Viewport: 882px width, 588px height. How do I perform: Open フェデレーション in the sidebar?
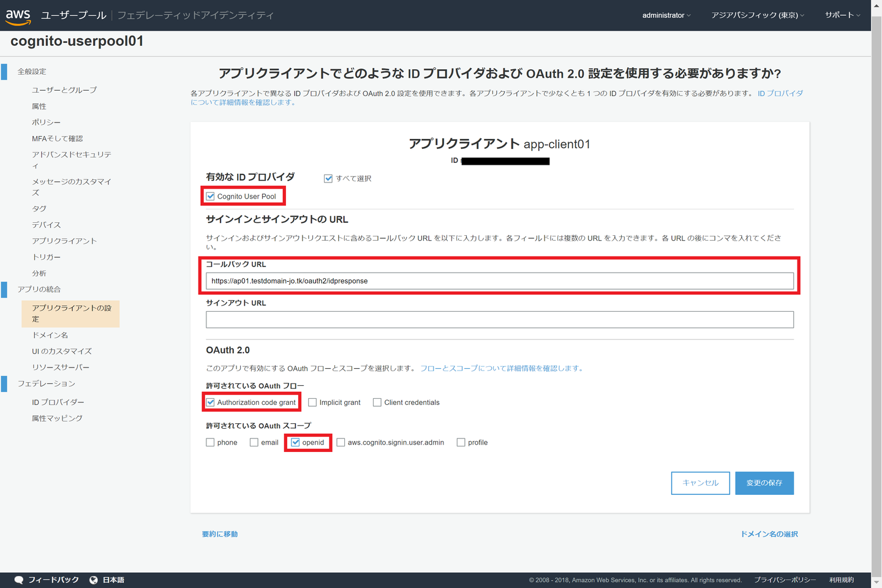click(x=47, y=383)
